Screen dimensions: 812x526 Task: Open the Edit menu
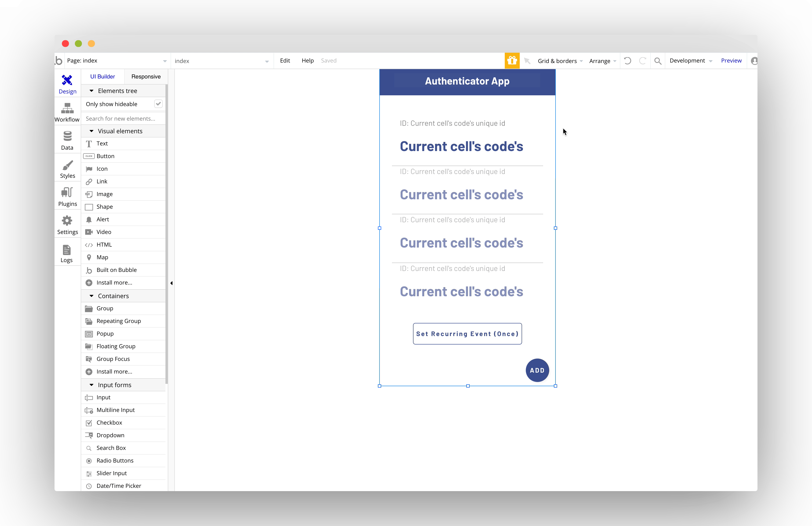point(285,60)
